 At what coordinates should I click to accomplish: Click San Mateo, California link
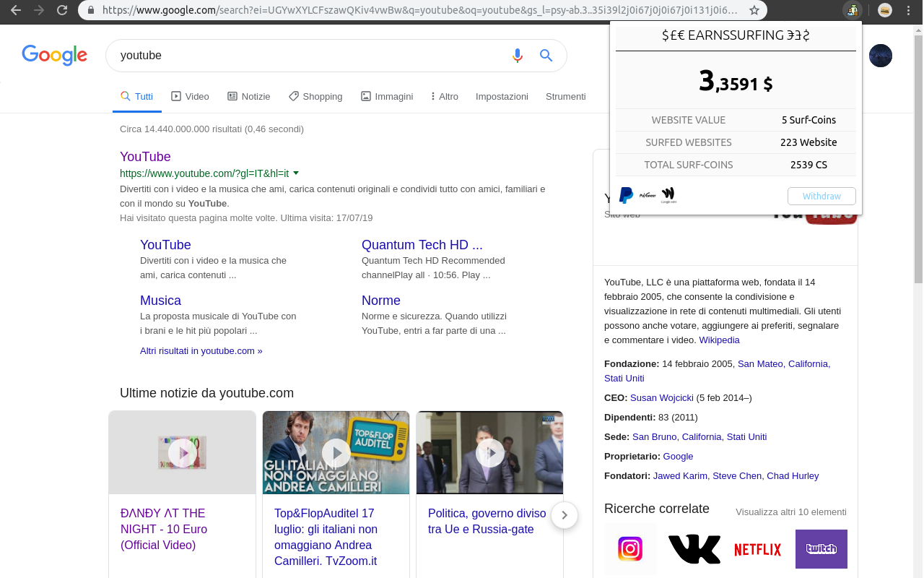coord(784,363)
